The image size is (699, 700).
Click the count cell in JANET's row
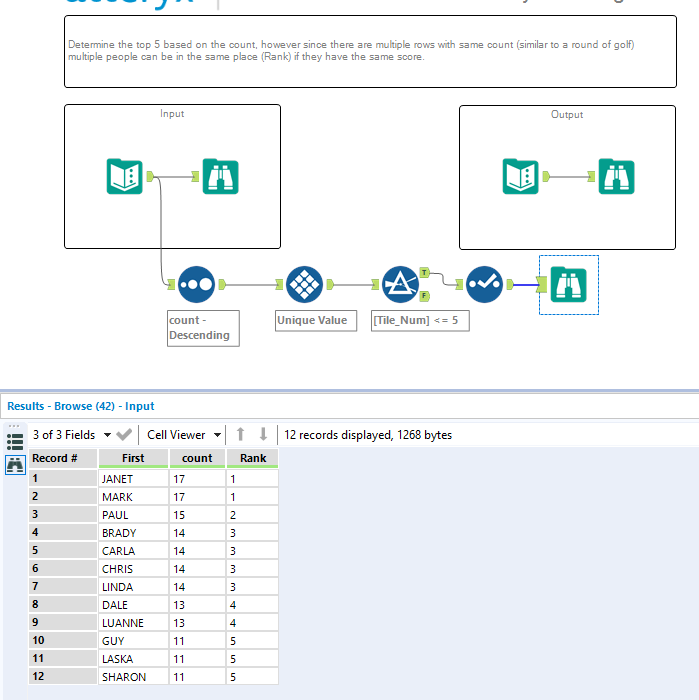[x=197, y=479]
